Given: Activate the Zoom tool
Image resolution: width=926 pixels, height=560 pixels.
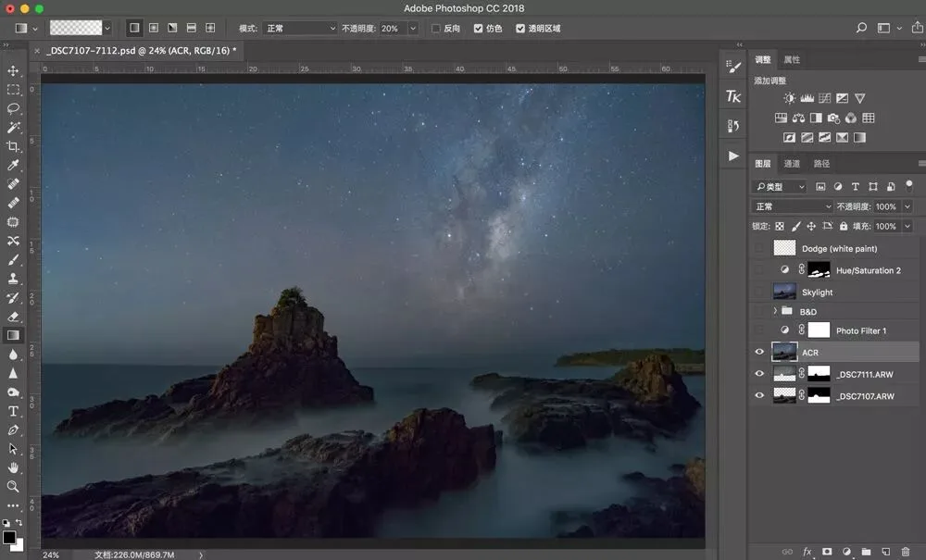Looking at the screenshot, I should pos(13,487).
